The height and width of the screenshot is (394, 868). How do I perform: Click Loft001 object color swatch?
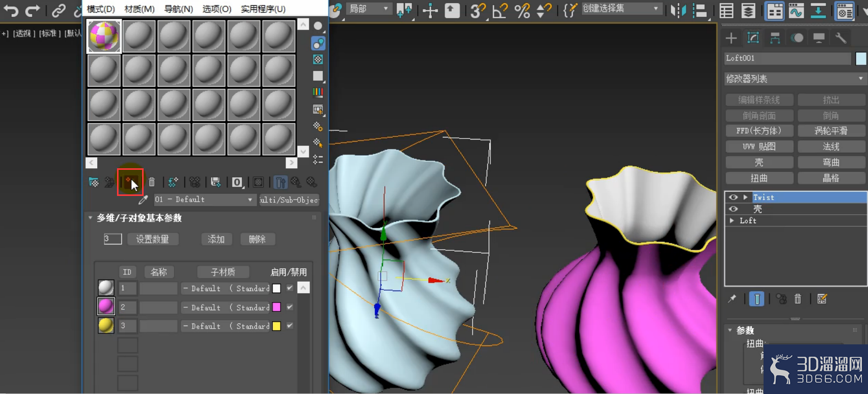(861, 59)
